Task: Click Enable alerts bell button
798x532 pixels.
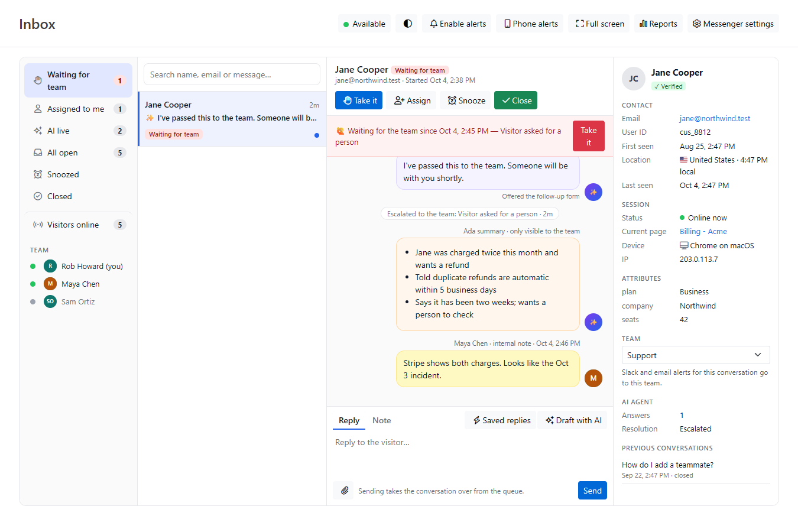Action: click(458, 24)
